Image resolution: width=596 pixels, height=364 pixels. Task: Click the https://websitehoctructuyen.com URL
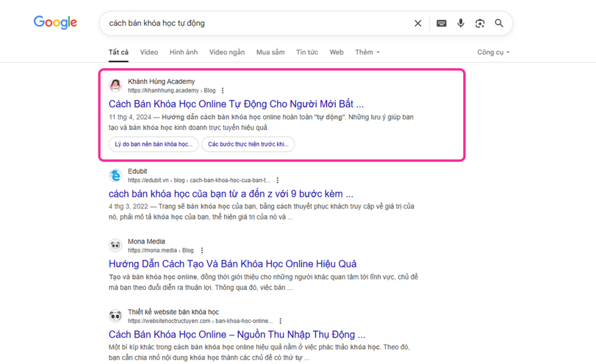coord(200,321)
